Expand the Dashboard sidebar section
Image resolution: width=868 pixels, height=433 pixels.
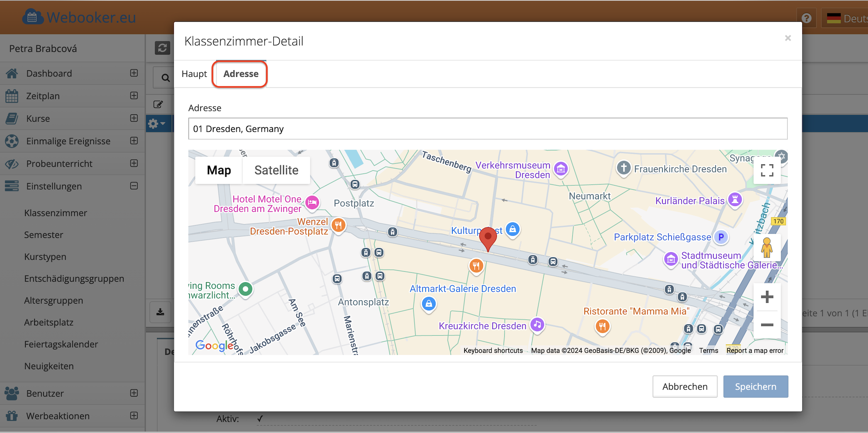point(134,73)
